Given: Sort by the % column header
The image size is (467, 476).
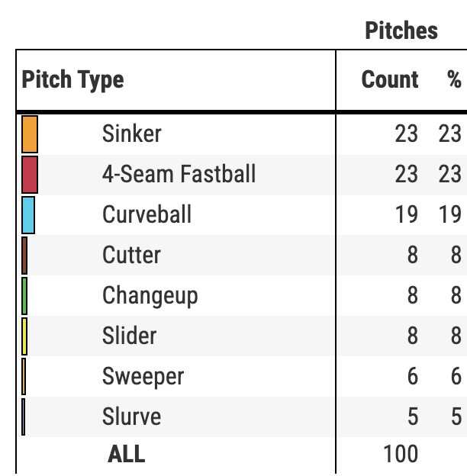Looking at the screenshot, I should (454, 80).
